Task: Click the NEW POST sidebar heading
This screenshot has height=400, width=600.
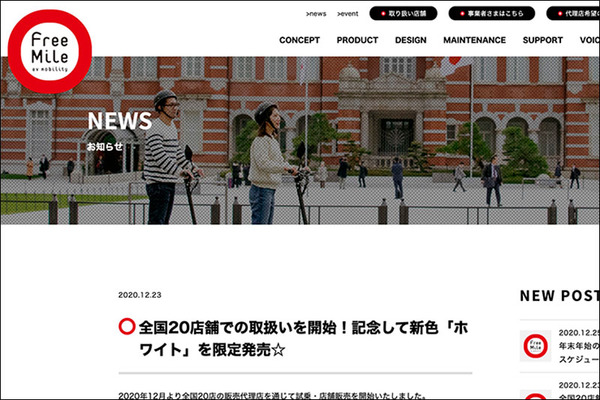Action: (559, 296)
